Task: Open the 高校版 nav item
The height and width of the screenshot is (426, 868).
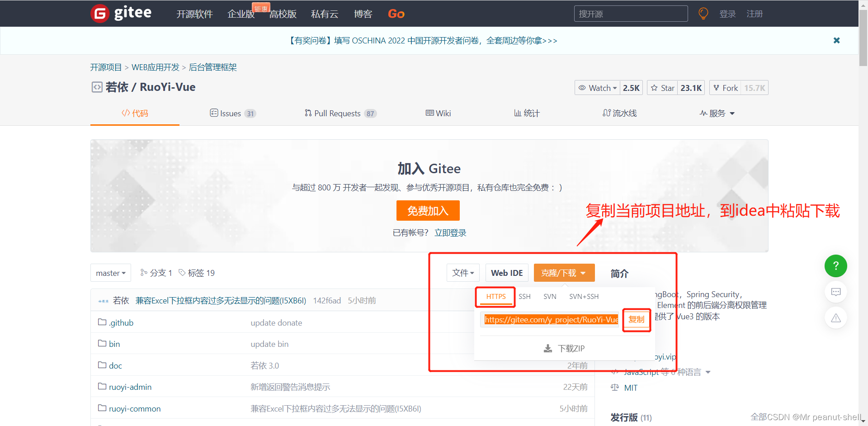Action: [x=283, y=14]
